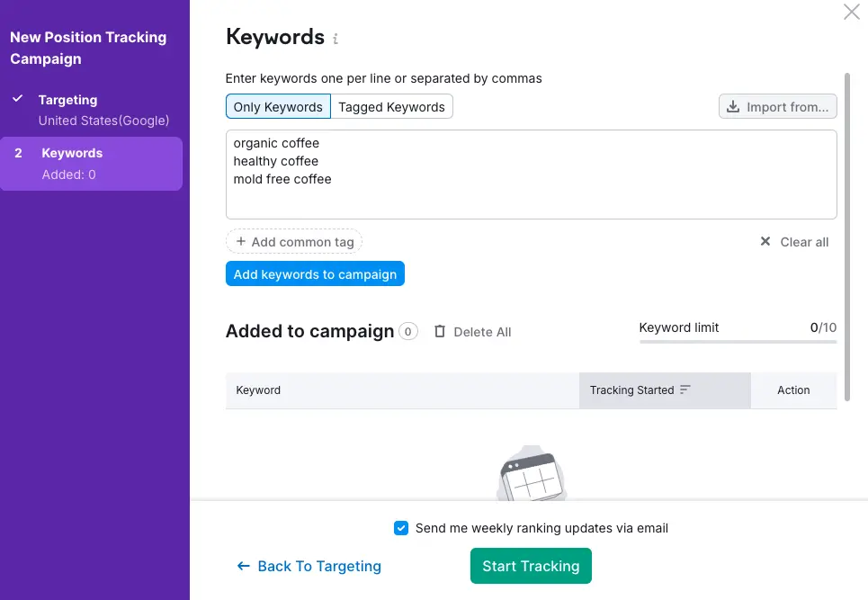
Task: Click the trash icon for Delete All
Action: (x=440, y=332)
